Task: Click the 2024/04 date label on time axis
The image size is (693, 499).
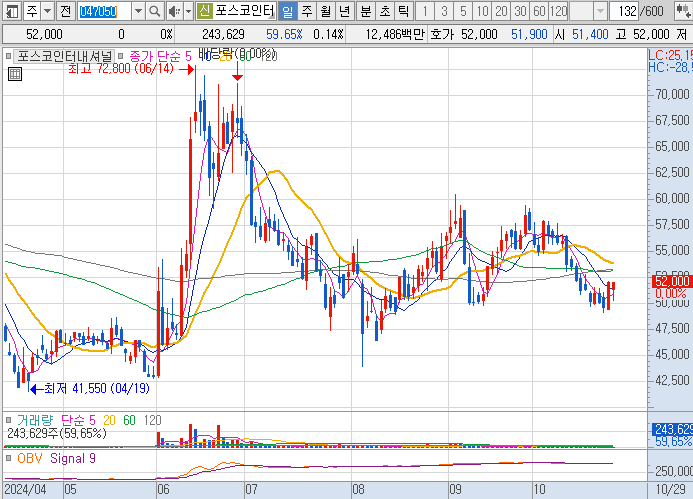Action: [x=25, y=489]
